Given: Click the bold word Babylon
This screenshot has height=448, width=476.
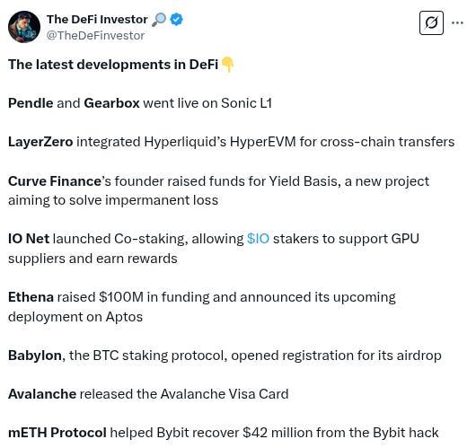Looking at the screenshot, I should 35,356.
